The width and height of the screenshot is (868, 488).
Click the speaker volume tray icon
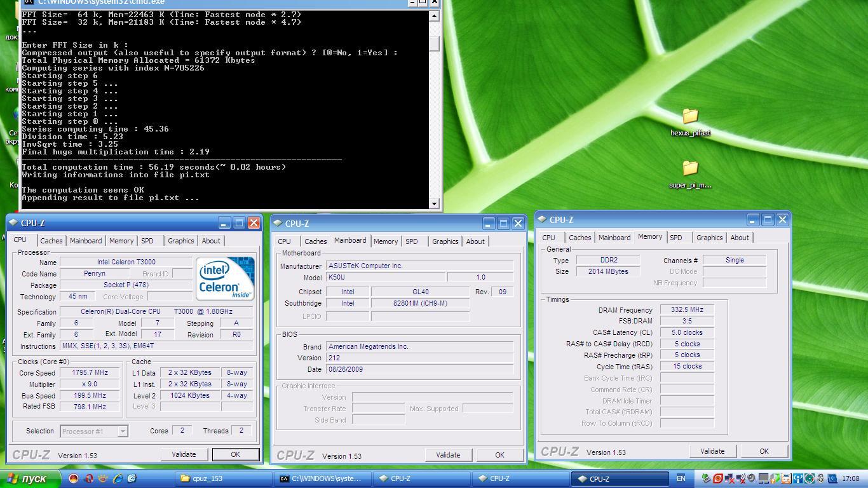tap(751, 478)
